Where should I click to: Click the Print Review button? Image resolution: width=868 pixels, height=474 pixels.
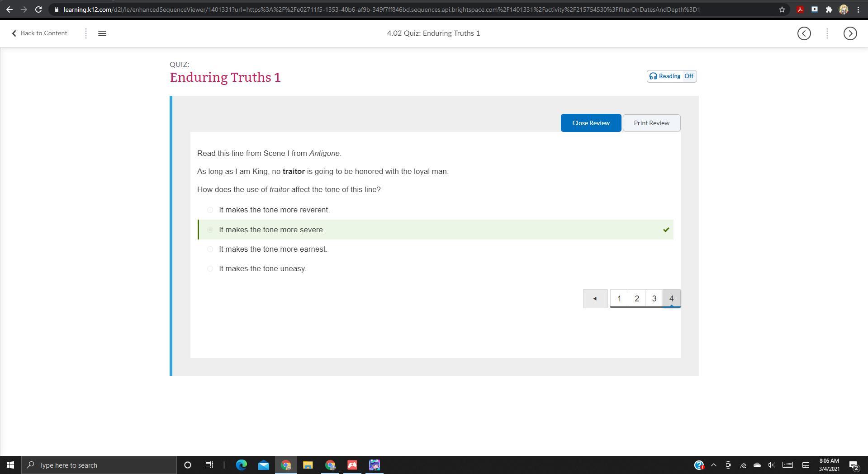click(x=651, y=123)
